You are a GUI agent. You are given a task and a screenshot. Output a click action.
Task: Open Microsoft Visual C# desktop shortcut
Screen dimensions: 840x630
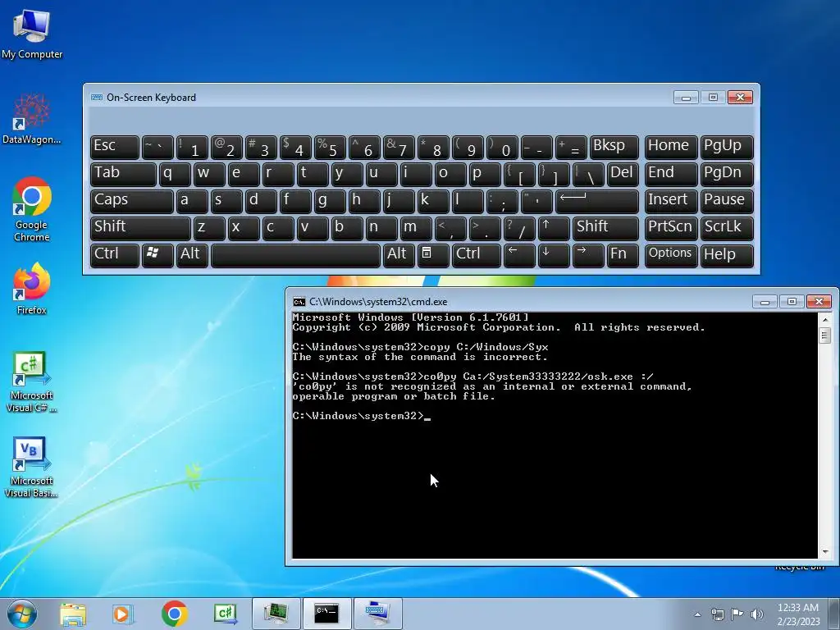(32, 381)
